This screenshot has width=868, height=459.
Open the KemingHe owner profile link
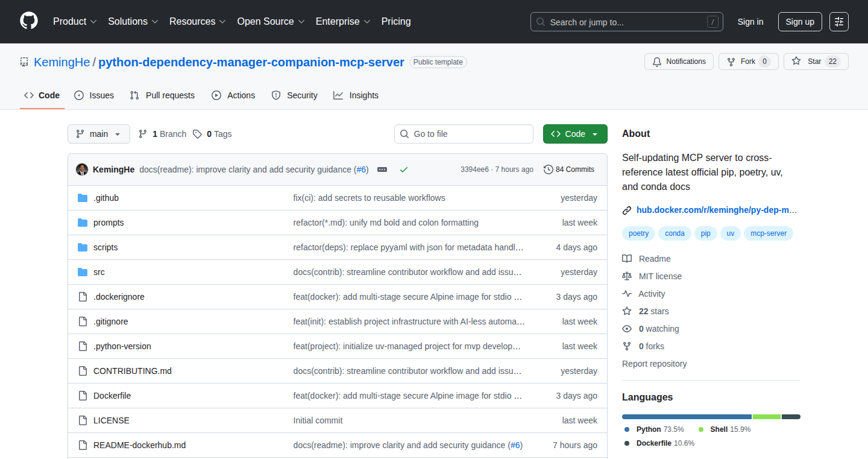[62, 62]
